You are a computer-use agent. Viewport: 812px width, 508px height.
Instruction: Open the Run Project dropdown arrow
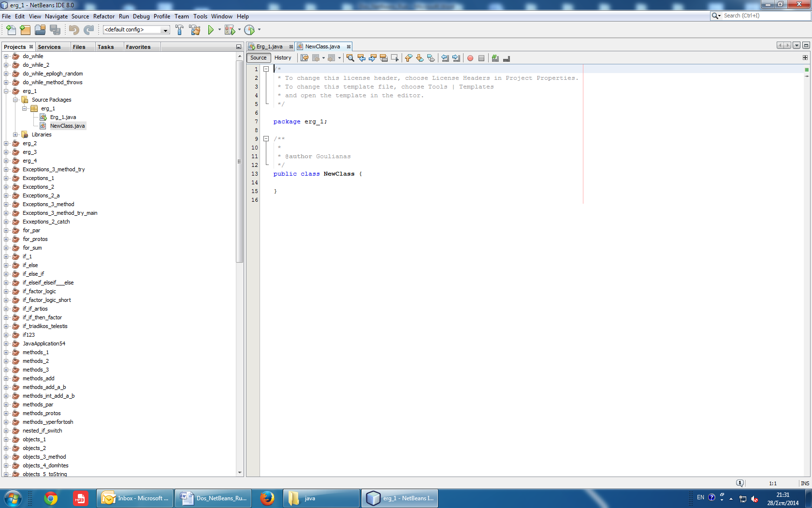click(x=219, y=30)
